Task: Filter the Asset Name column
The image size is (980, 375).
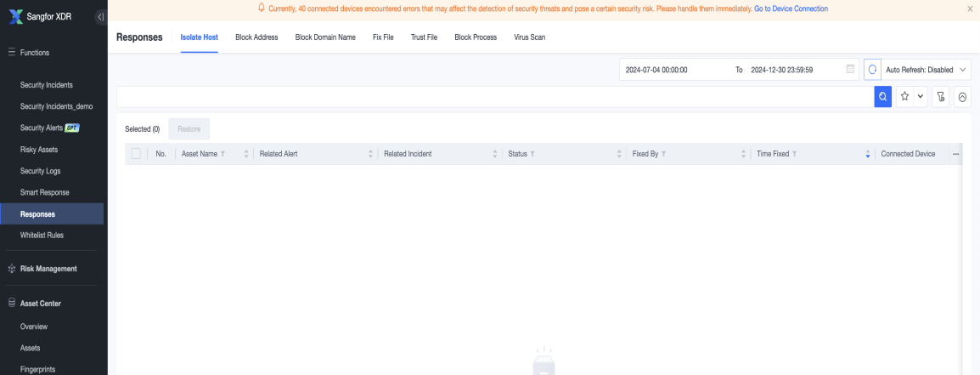Action: (x=222, y=154)
